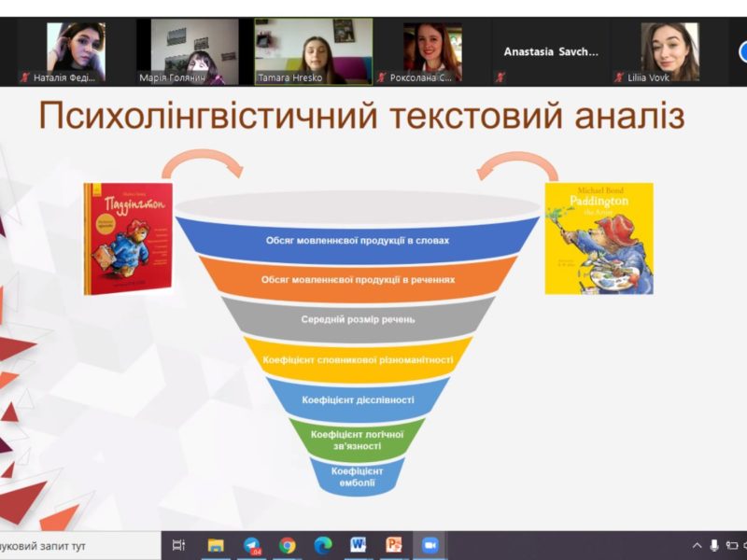This screenshot has width=747, height=560.
Task: Select Tamara Hresko's video tile
Action: coord(313,51)
